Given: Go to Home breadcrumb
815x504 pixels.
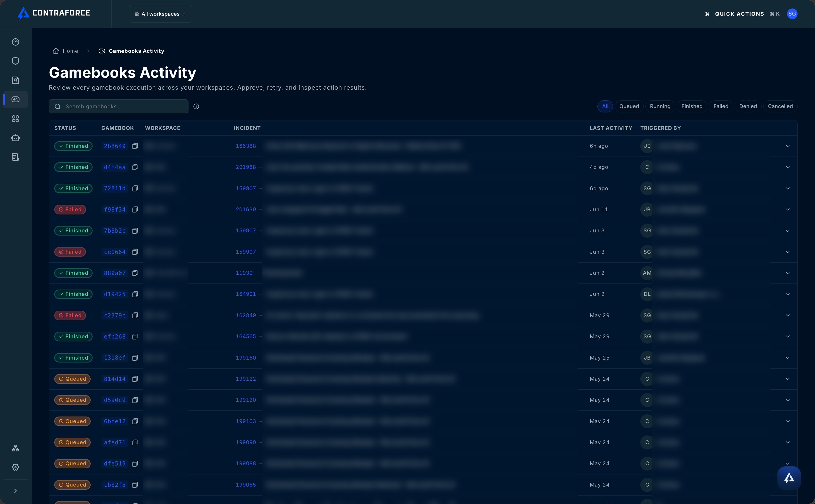Looking at the screenshot, I should [x=66, y=51].
